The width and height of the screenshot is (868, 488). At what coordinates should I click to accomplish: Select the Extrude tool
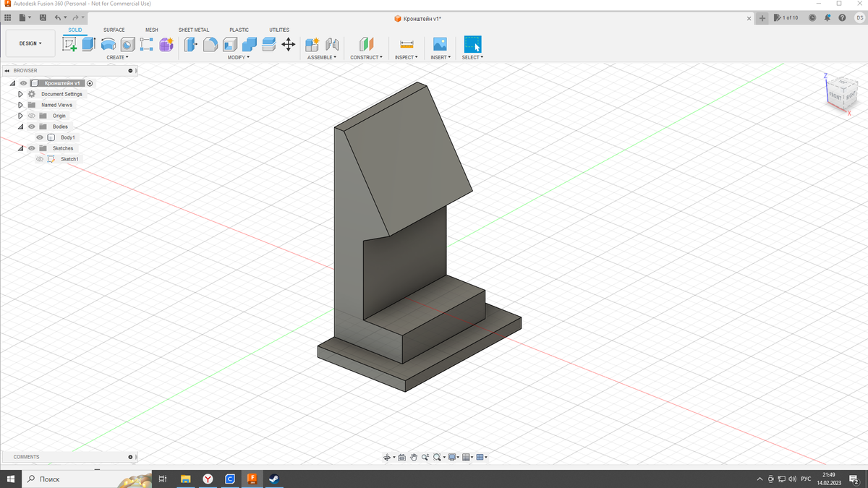[x=88, y=44]
